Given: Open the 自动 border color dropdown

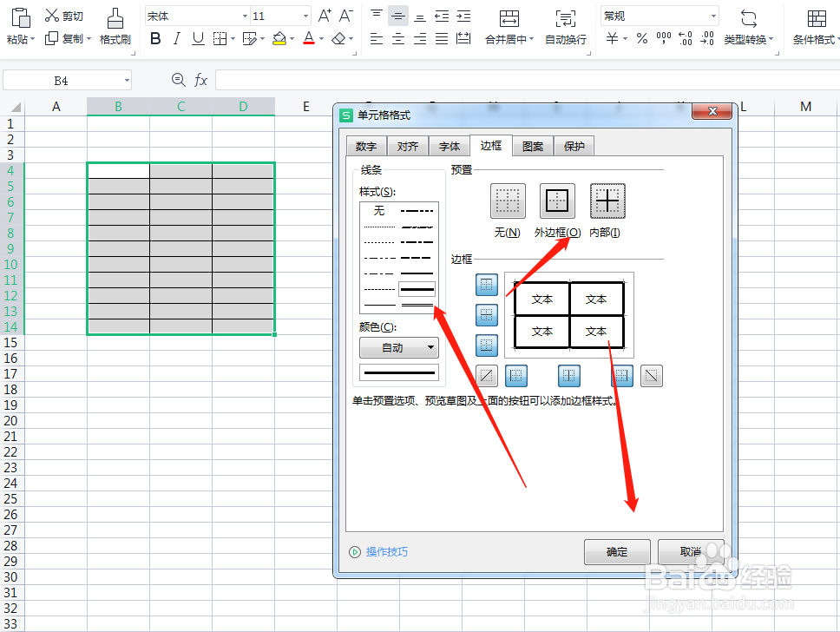Looking at the screenshot, I should [x=398, y=347].
